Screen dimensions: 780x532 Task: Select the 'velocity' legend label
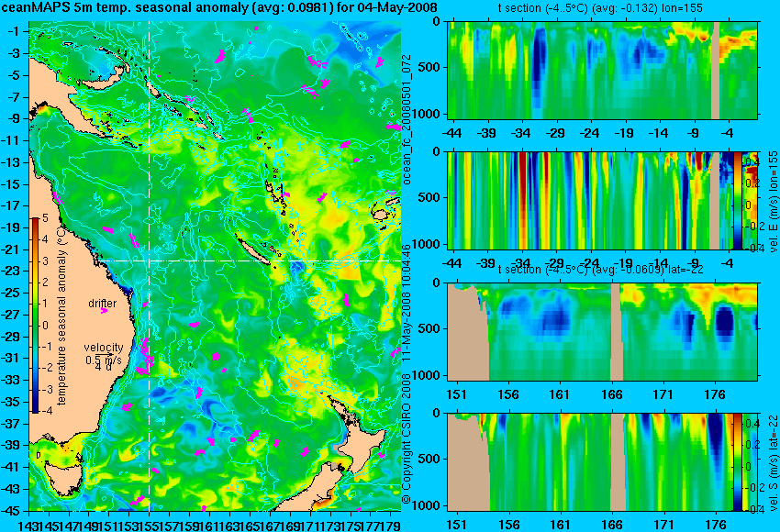pos(104,347)
